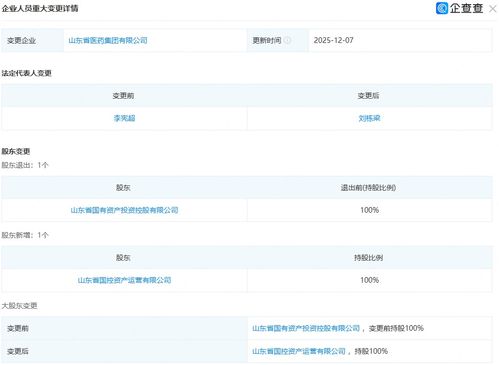
Task: Open 山东省国有资产投资控股有限公司 in 股东退出 table
Action: [124, 210]
